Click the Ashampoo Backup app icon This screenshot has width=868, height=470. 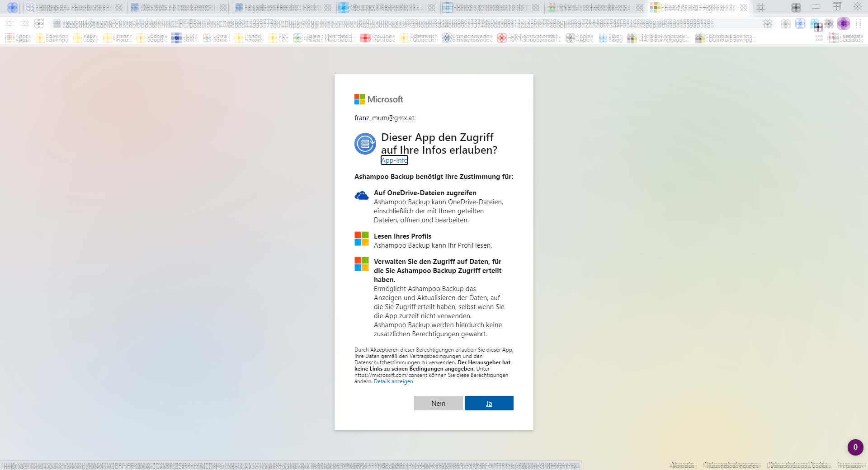[365, 144]
